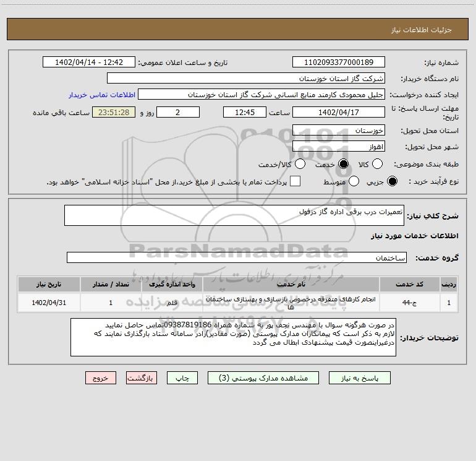The image size is (476, 461).
Task: Click the اطلاعات خدمات مورد نیاز heading
Action: [x=414, y=236]
